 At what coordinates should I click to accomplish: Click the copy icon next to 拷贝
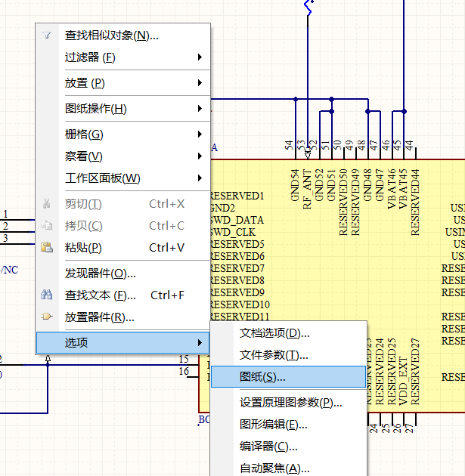click(47, 225)
